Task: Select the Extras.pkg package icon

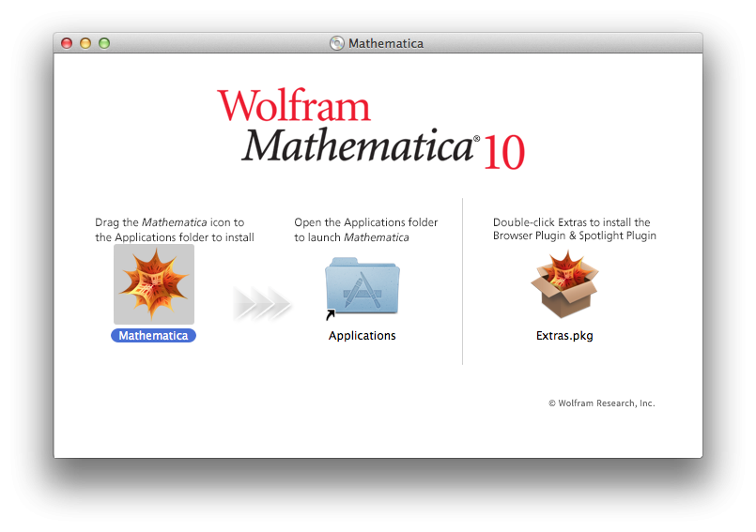Action: 564,284
